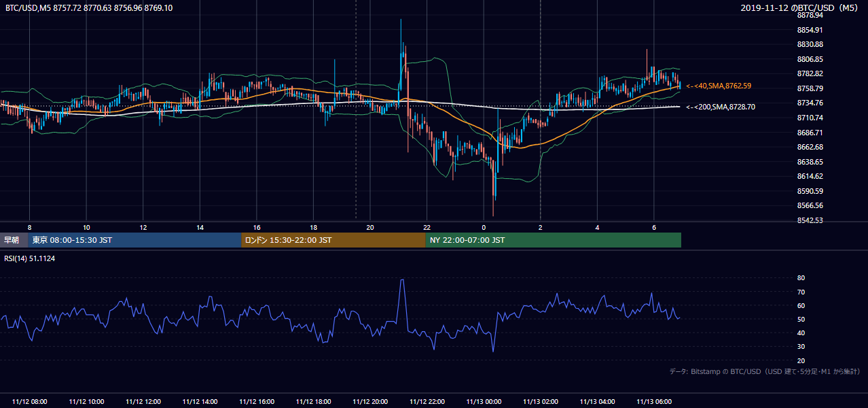Click hour label 18 on price chart axis

pos(313,227)
